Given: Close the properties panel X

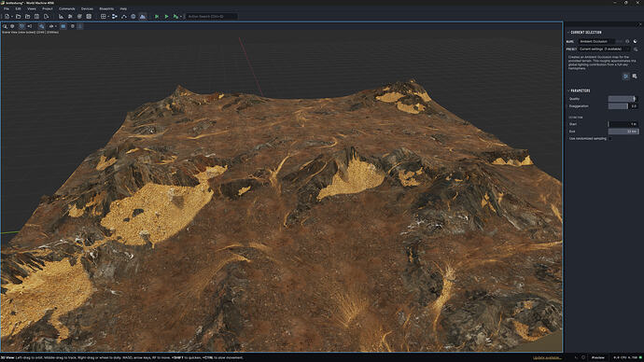Looking at the screenshot, I should tap(639, 24).
